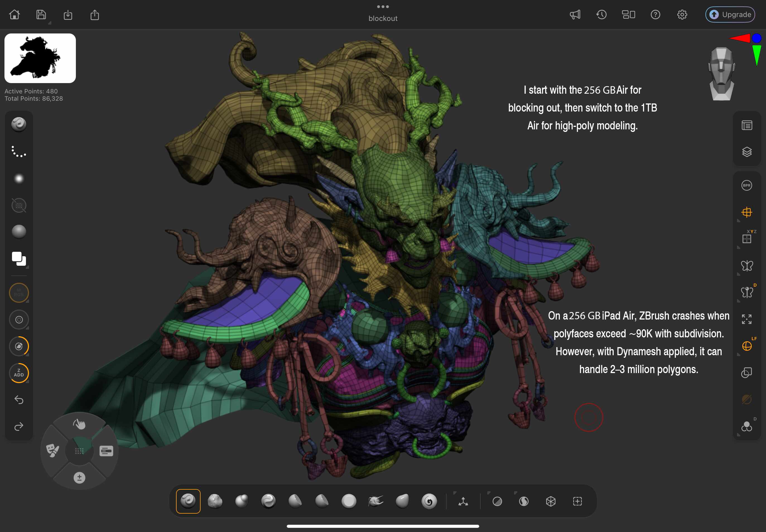766x532 pixels.
Task: Click the Upgrade button
Action: coord(730,15)
